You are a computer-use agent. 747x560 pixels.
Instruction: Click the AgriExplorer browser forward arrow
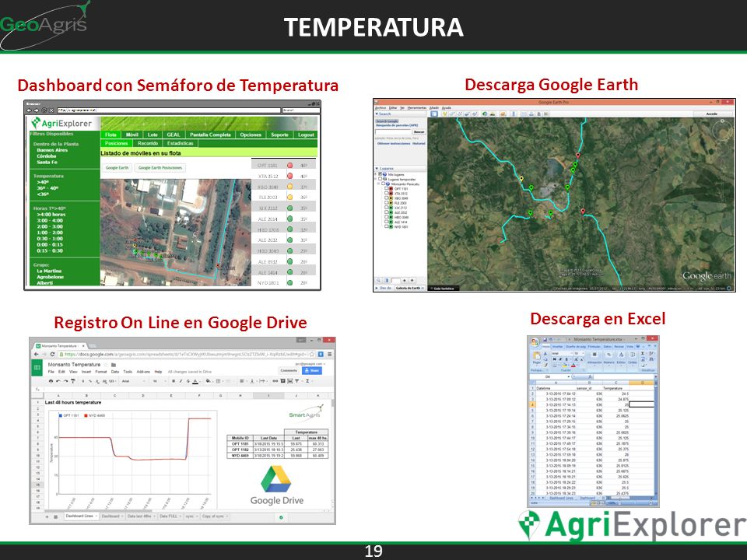coord(37,110)
